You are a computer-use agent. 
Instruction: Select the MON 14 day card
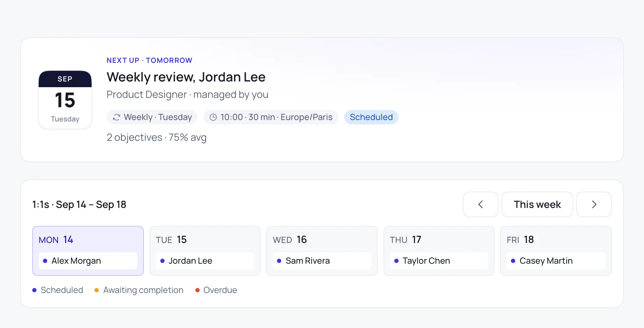coord(88,251)
